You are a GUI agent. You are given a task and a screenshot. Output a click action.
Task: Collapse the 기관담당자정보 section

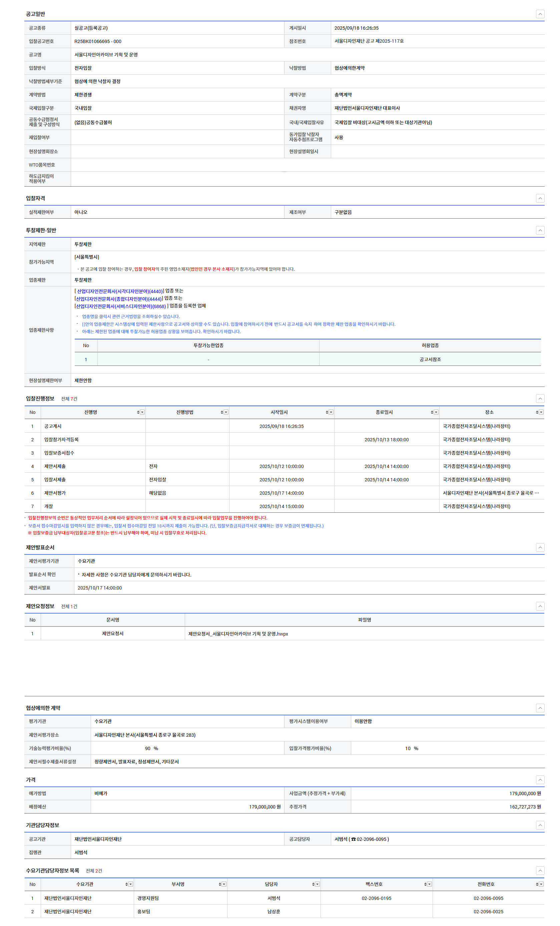point(540,825)
